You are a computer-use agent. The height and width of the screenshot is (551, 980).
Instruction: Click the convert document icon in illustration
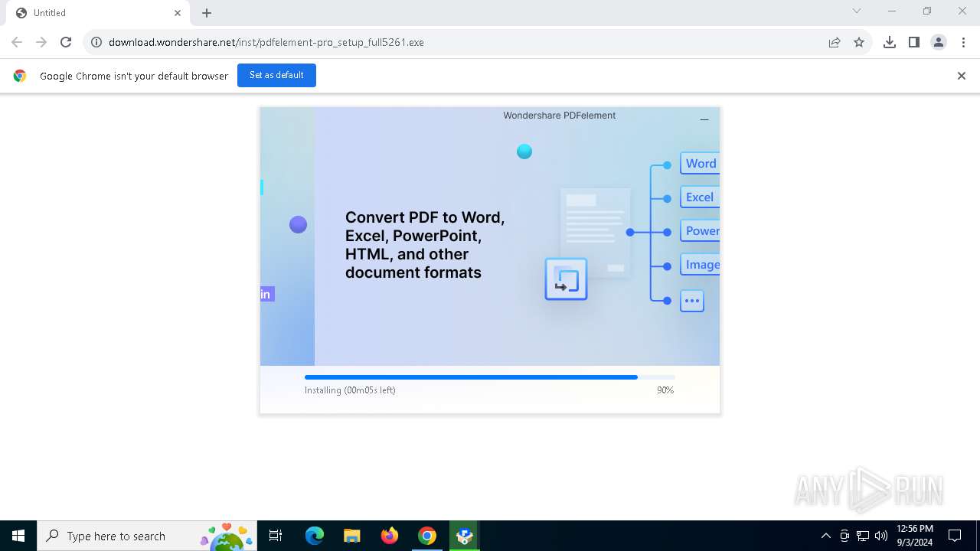566,279
